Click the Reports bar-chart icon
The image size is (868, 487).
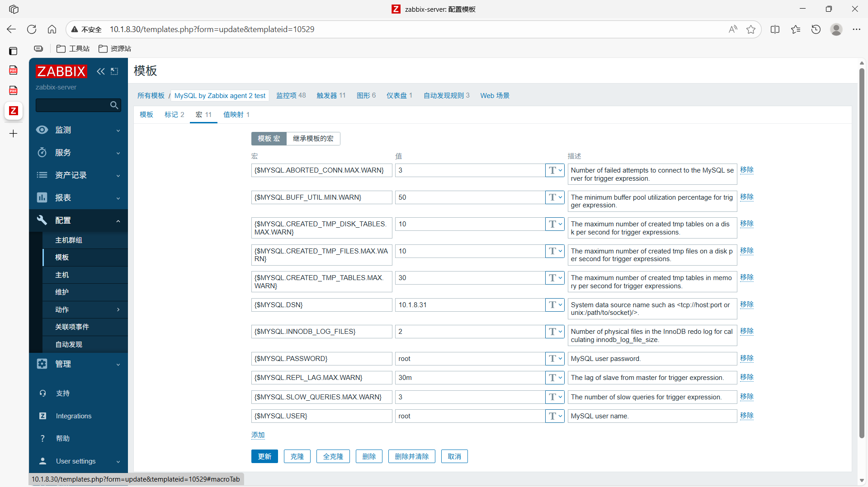(42, 197)
